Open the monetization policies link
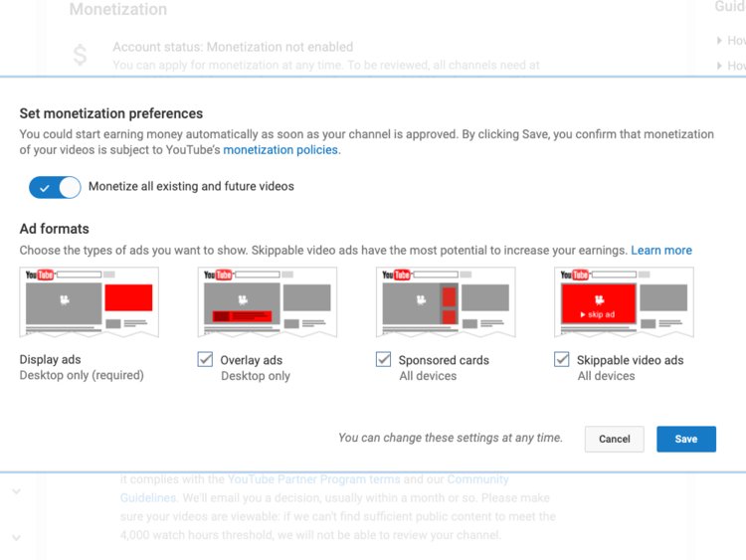Viewport: 746px width, 560px height. 280,150
